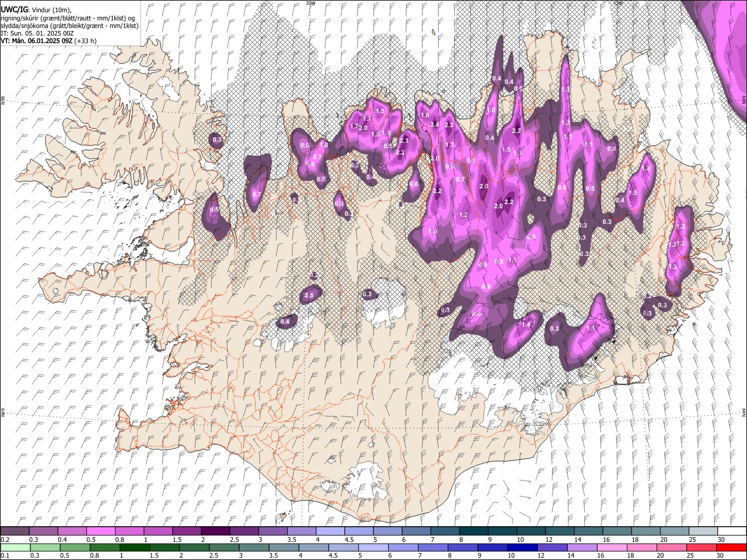Image resolution: width=747 pixels, height=560 pixels.
Task: Click the '(+33 h)' forecast offset text
Action: click(x=86, y=41)
